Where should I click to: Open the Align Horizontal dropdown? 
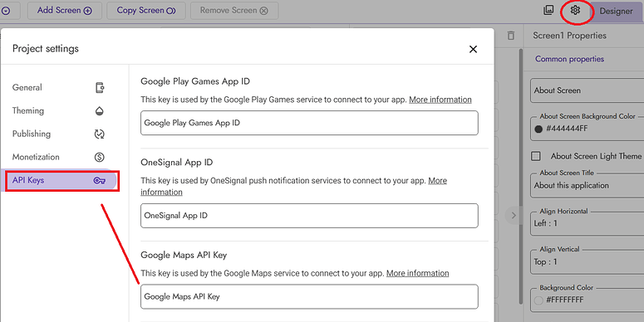click(x=587, y=223)
